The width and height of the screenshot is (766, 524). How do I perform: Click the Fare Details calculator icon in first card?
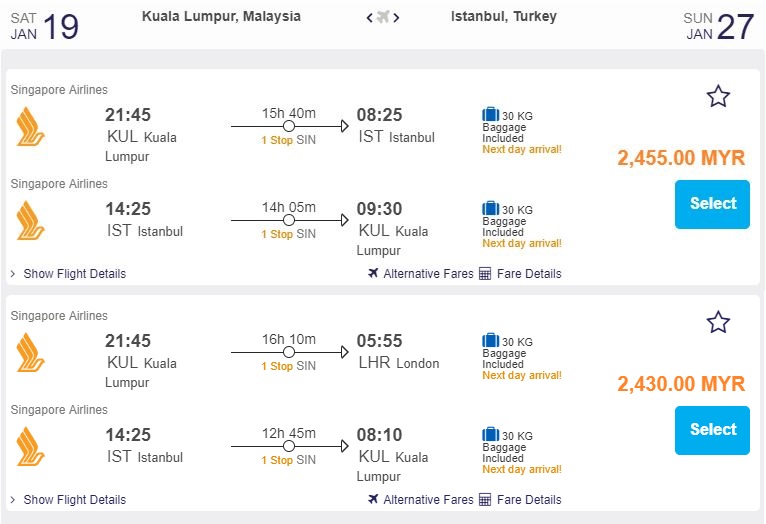tap(485, 274)
